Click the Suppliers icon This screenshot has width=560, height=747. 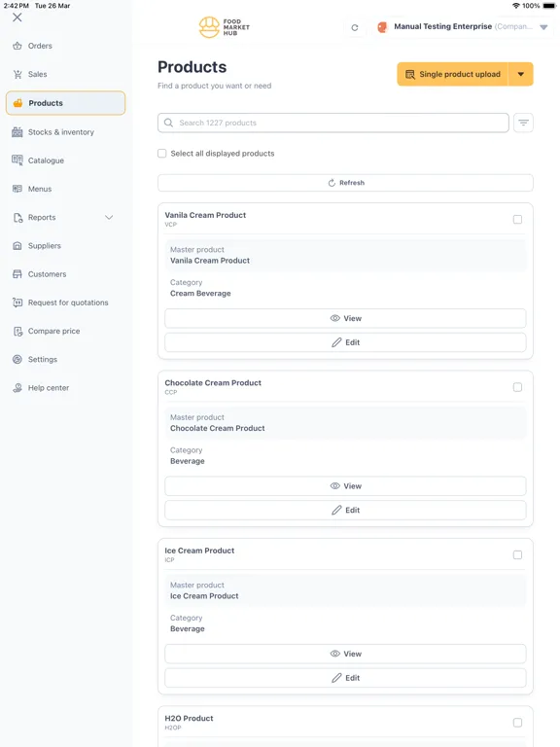[17, 246]
